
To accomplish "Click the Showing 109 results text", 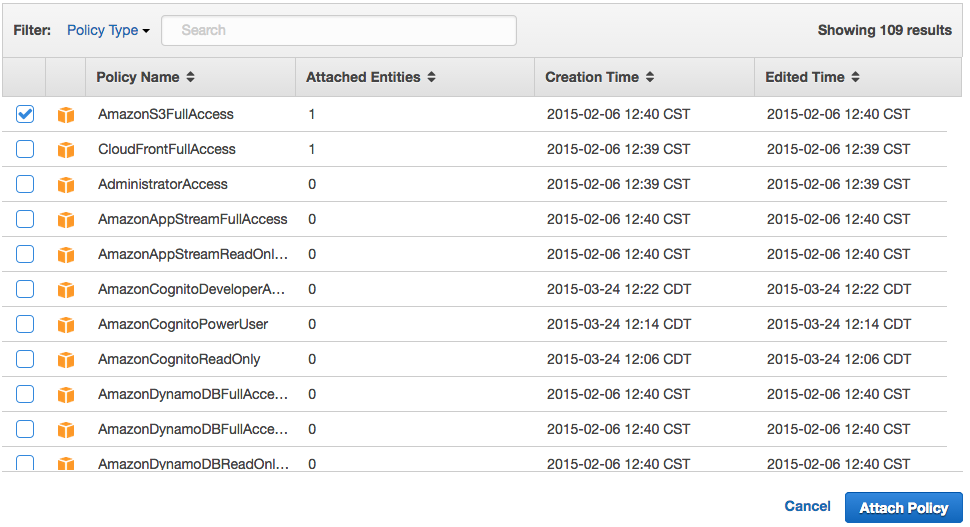I will (x=885, y=30).
